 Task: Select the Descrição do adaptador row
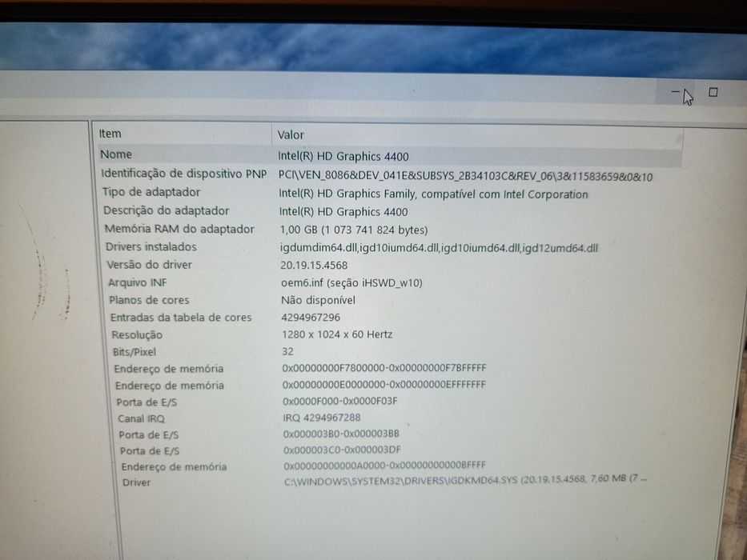[255, 211]
